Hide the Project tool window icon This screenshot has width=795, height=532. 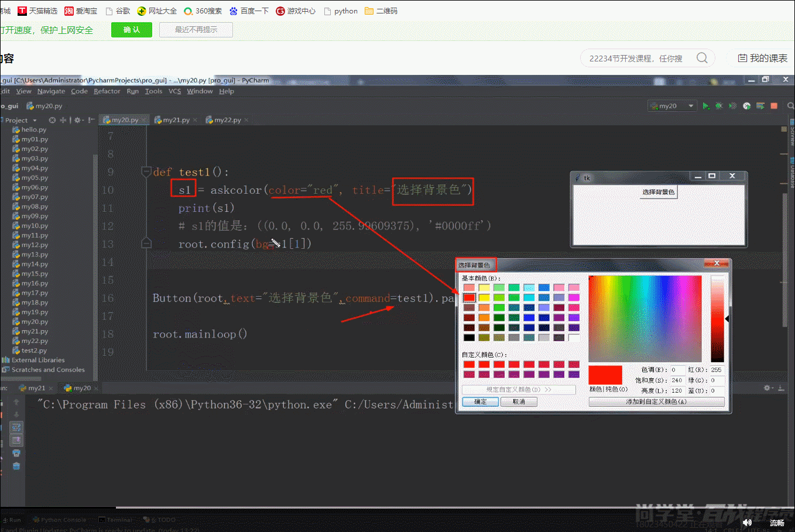(x=91, y=120)
